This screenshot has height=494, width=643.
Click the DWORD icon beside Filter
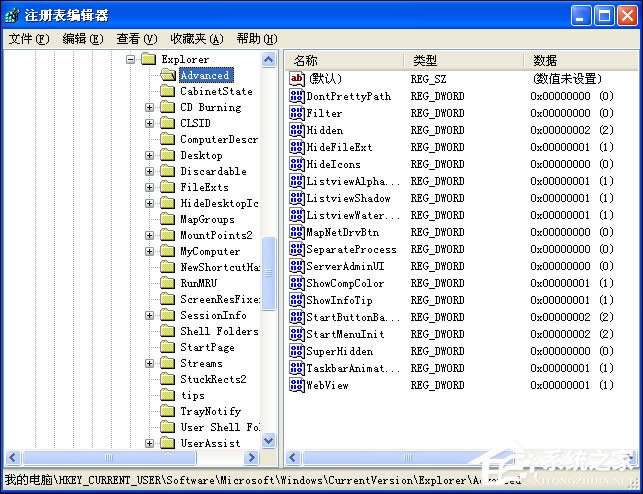297,113
